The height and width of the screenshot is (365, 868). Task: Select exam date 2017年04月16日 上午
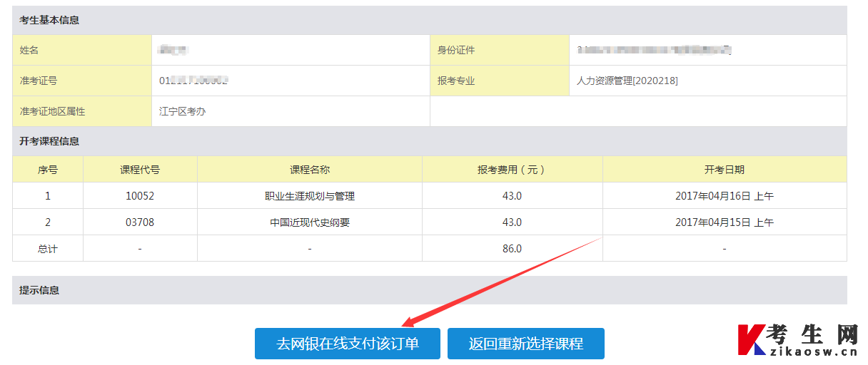tap(725, 195)
